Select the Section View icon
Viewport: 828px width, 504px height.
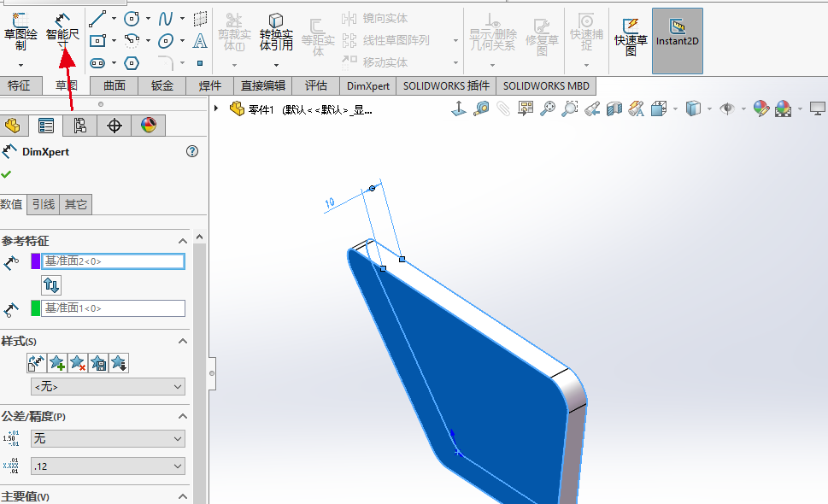click(613, 109)
